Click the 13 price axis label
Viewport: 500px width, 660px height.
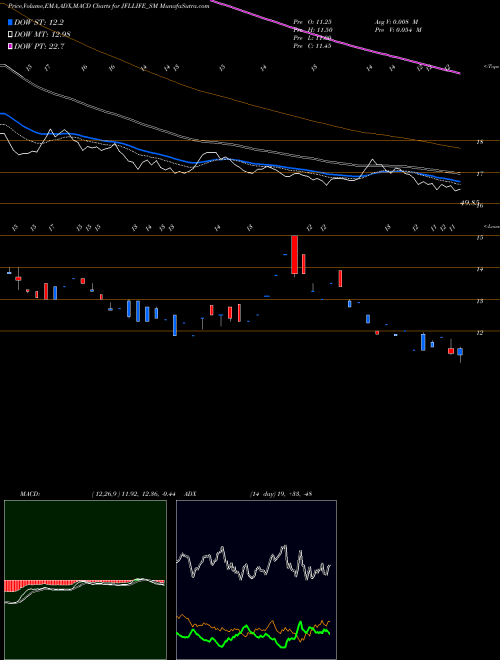pos(479,301)
